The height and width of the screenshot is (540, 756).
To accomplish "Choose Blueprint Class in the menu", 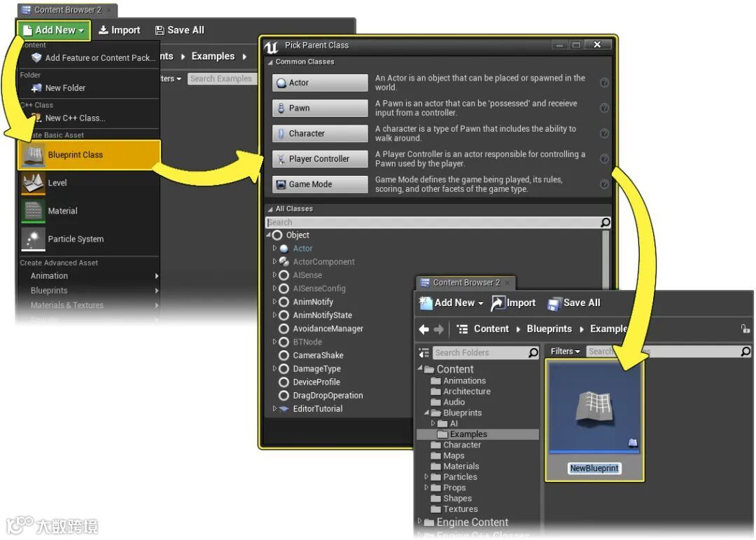I will click(x=89, y=155).
